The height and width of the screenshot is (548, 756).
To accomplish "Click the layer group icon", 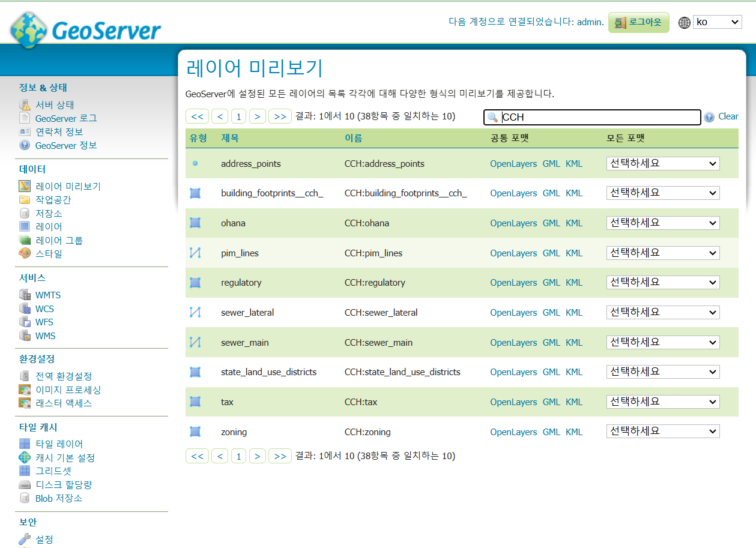I will 25,240.
